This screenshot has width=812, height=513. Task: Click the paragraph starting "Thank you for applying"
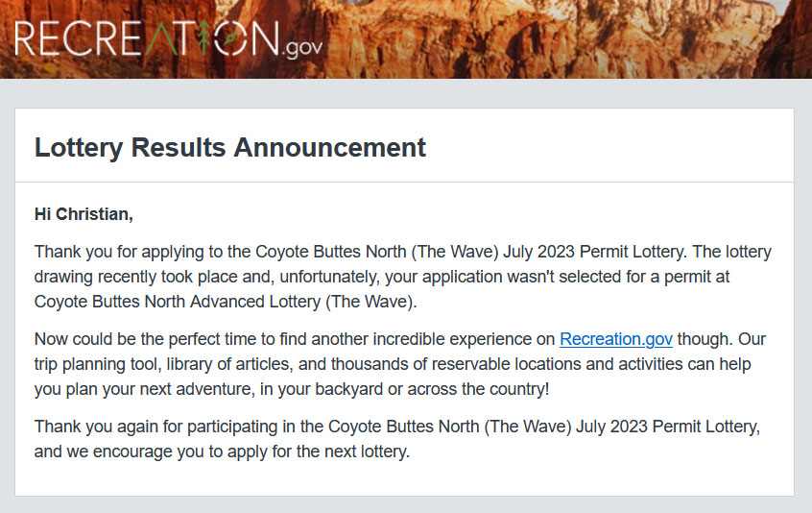click(x=403, y=276)
